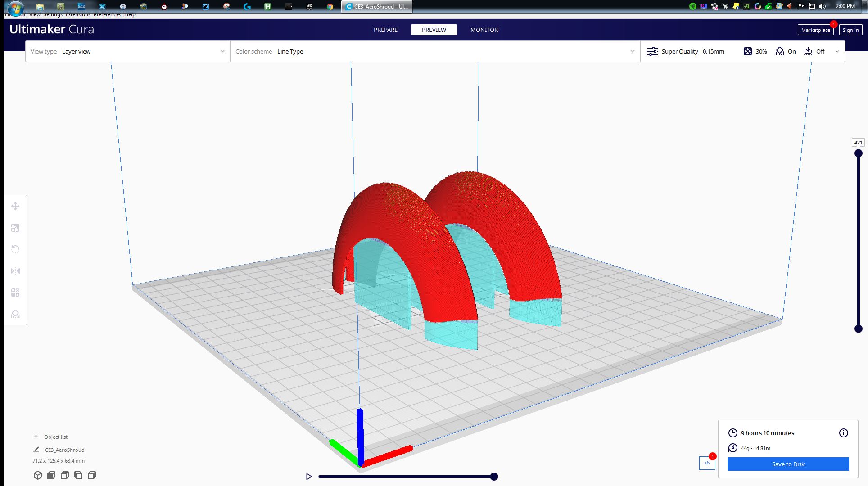Open Windows Explorer folder from taskbar
868x486 pixels.
40,7
